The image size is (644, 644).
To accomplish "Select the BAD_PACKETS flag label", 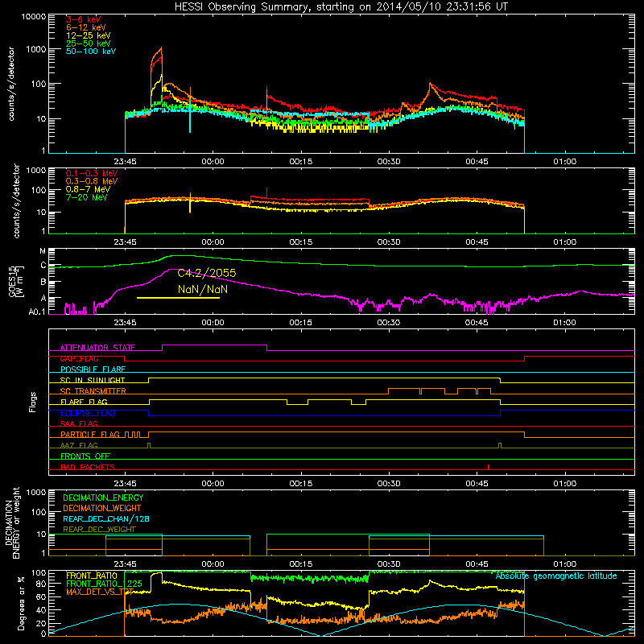I will (88, 467).
